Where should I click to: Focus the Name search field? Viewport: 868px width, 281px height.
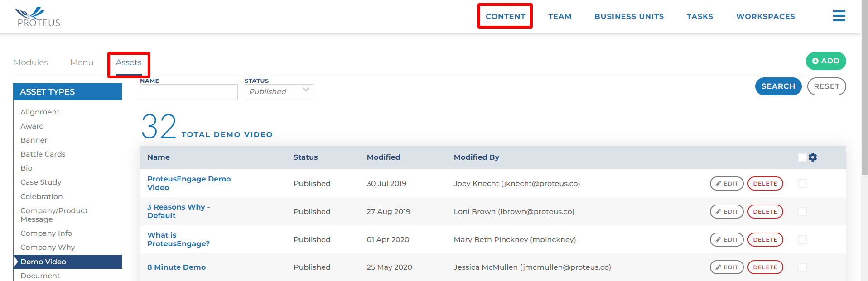coord(188,92)
